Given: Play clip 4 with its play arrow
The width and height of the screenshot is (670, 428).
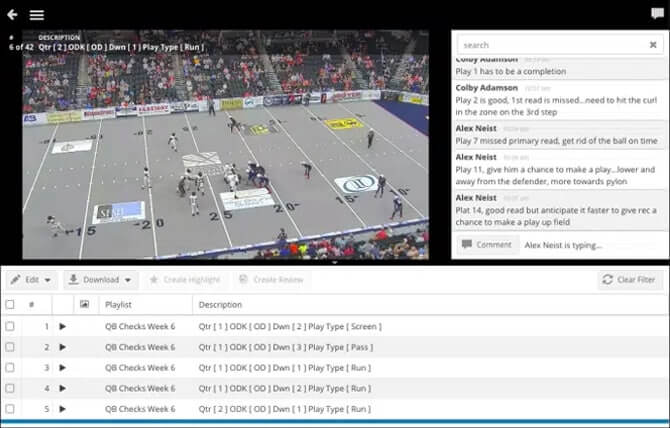Looking at the screenshot, I should click(x=62, y=388).
